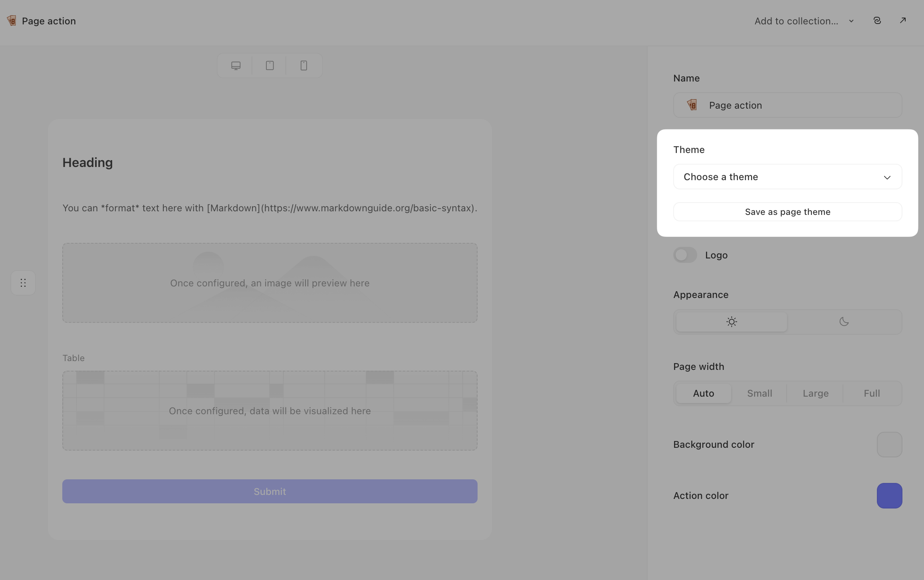Click the Submit button in preview
The height and width of the screenshot is (580, 924).
[270, 491]
